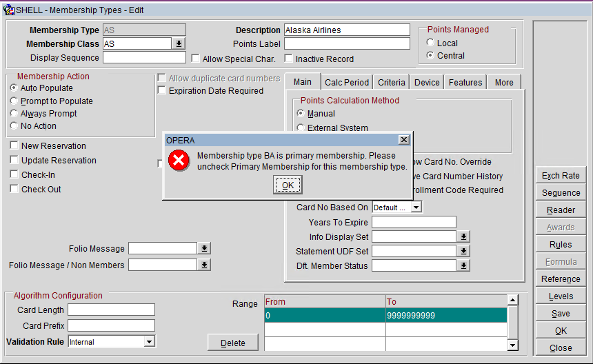This screenshot has width=593, height=364.
Task: Close the OPERA error dialog with X
Action: coord(403,139)
